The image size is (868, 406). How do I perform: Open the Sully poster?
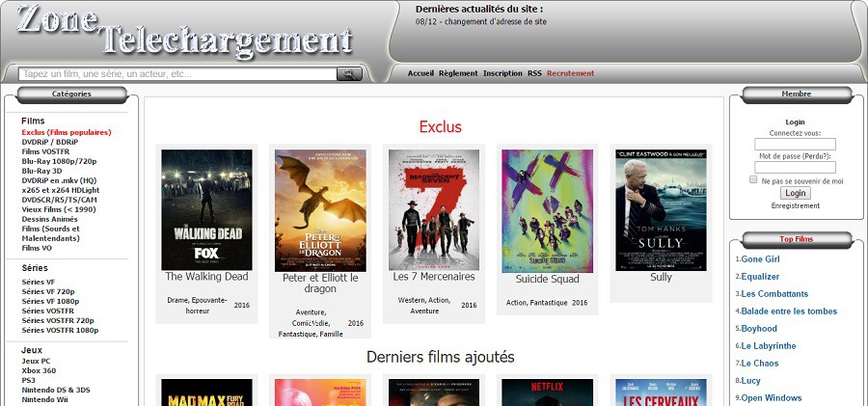pos(661,210)
